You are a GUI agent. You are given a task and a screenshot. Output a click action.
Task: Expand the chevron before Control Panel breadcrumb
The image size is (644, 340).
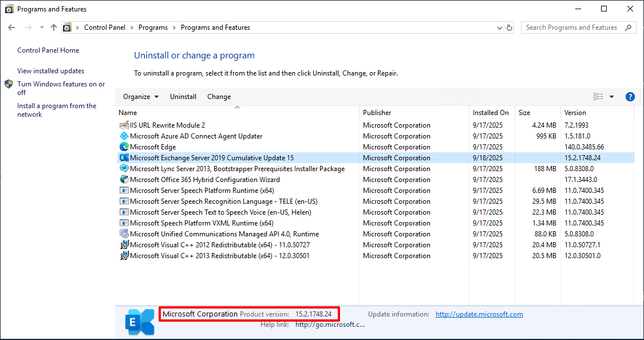tap(77, 27)
